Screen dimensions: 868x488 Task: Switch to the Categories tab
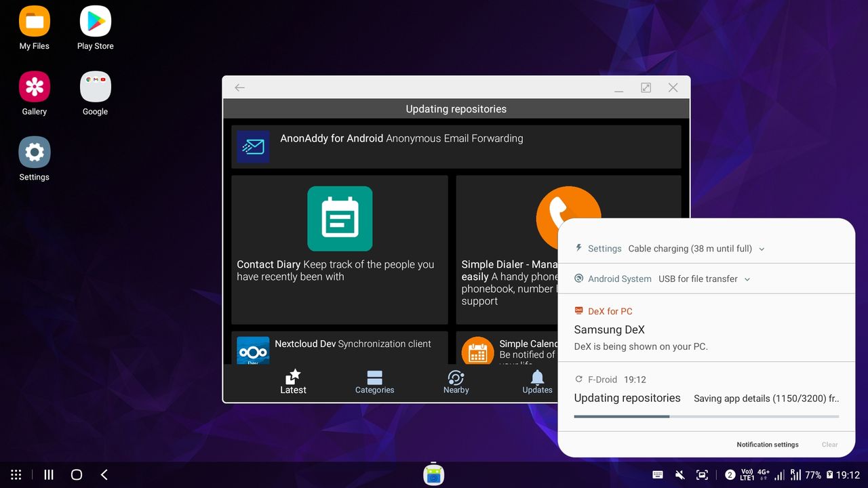[374, 382]
